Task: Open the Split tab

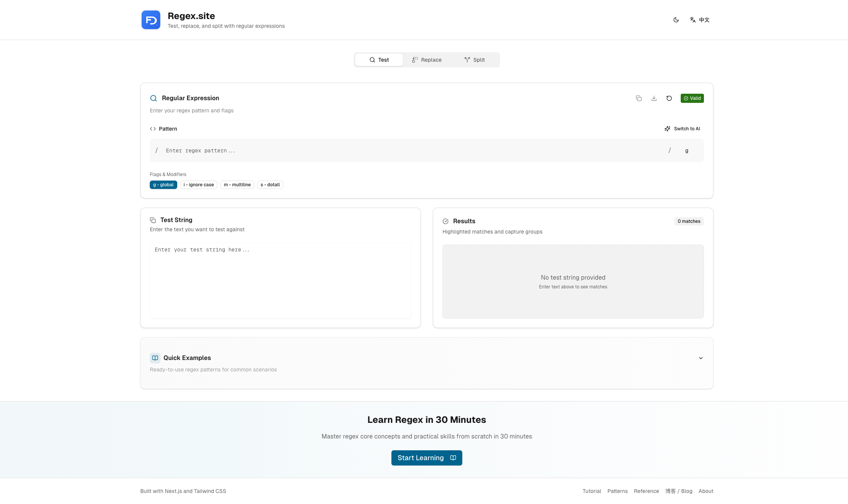Action: (474, 60)
